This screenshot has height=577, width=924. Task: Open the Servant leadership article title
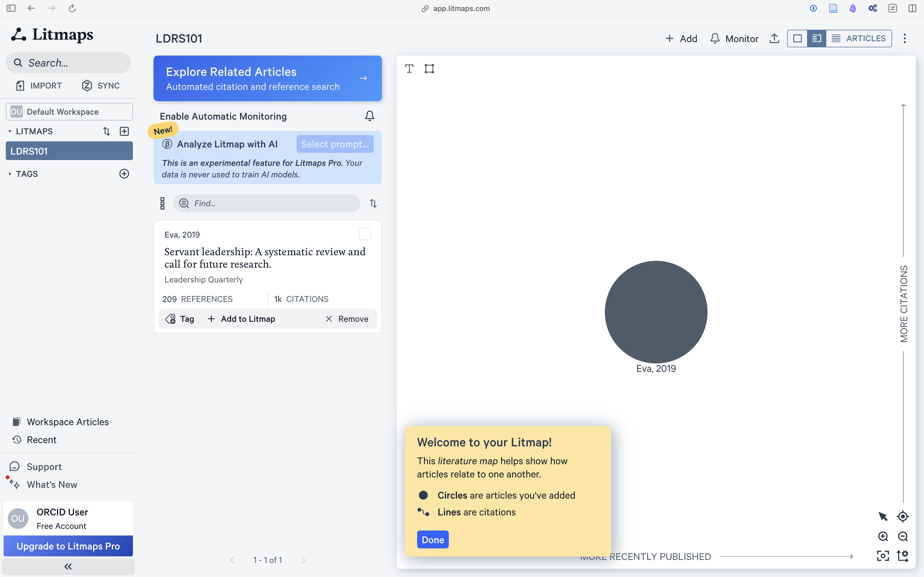coord(265,258)
